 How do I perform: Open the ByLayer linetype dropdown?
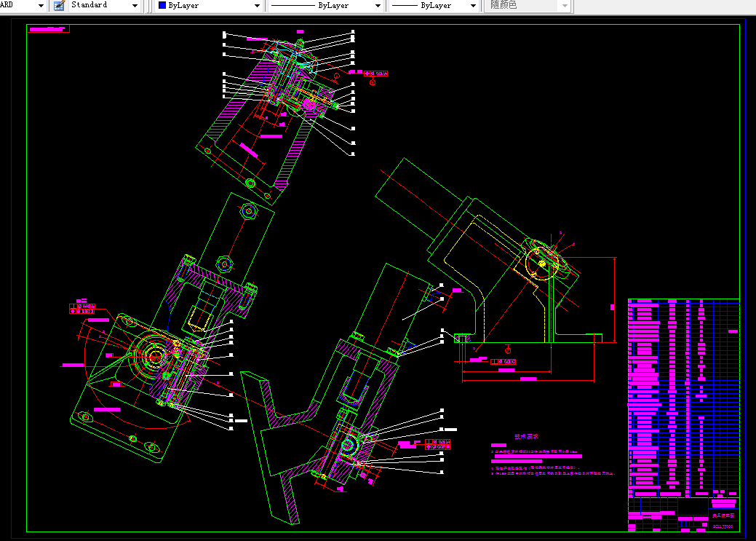click(325, 6)
